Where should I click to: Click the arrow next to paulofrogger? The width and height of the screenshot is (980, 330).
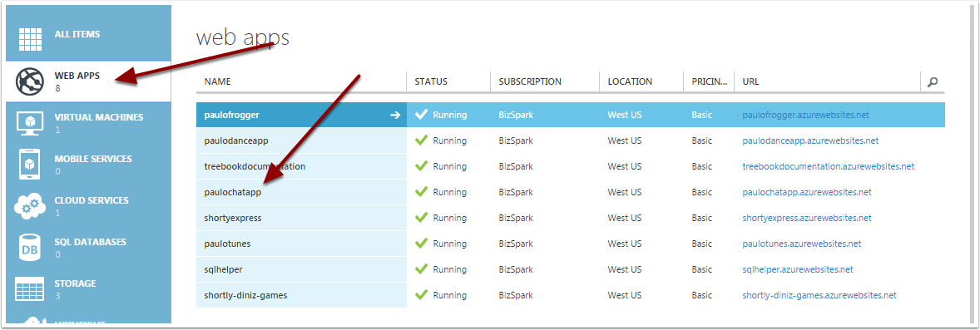pos(395,115)
